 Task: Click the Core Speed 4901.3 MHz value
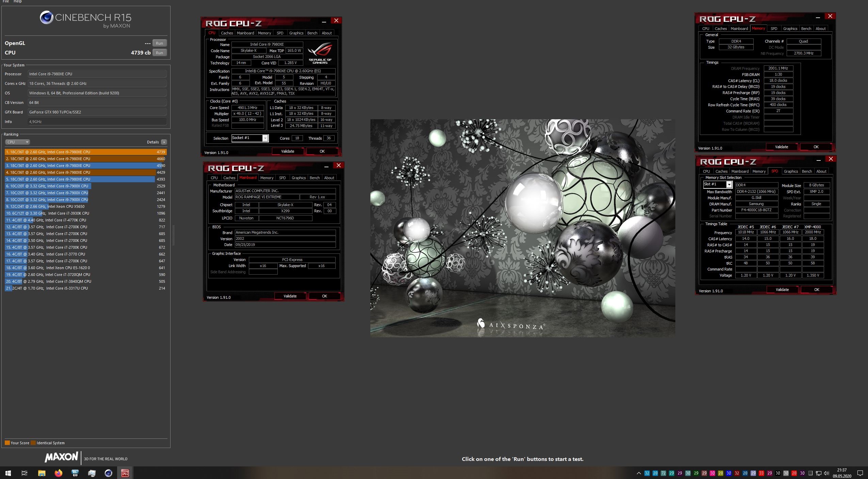[247, 108]
